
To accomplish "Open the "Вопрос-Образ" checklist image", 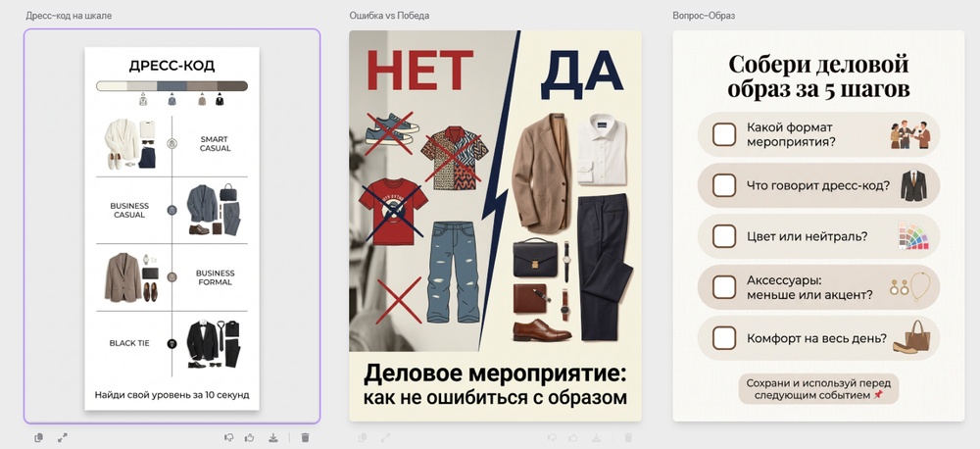I will (818, 225).
